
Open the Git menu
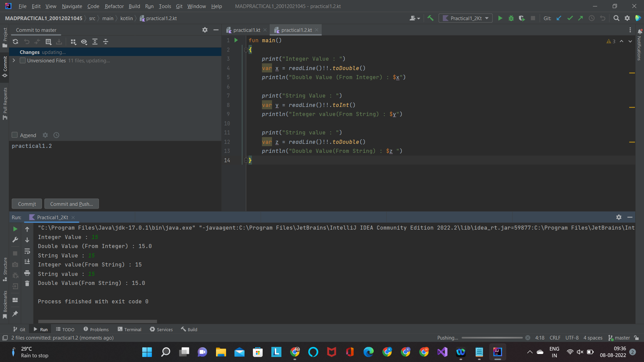pyautogui.click(x=179, y=6)
